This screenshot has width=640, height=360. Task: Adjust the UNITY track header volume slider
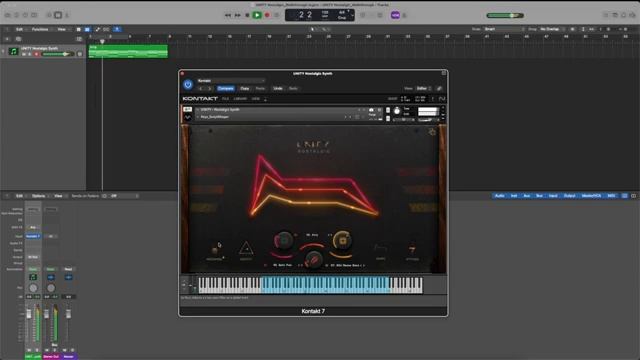58,54
